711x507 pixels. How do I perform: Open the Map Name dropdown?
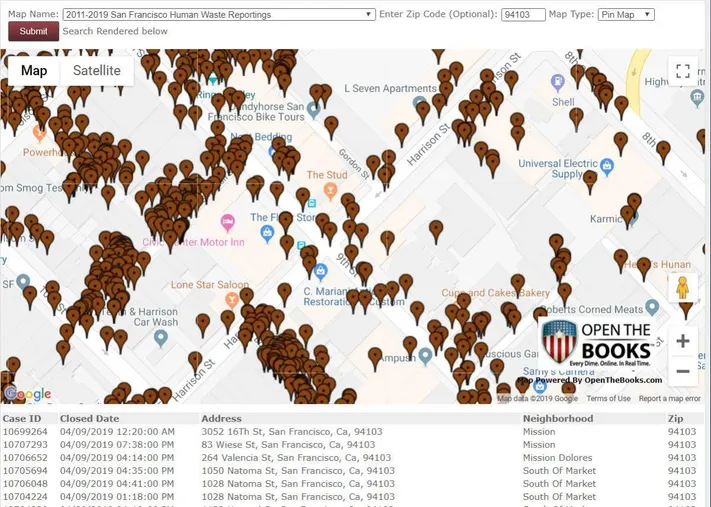click(x=219, y=15)
